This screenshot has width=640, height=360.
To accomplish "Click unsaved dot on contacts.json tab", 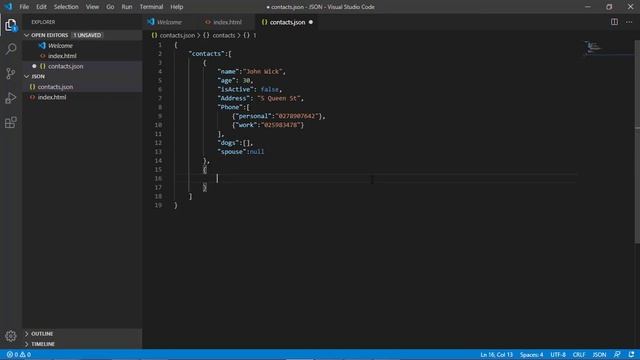I will coord(311,22).
